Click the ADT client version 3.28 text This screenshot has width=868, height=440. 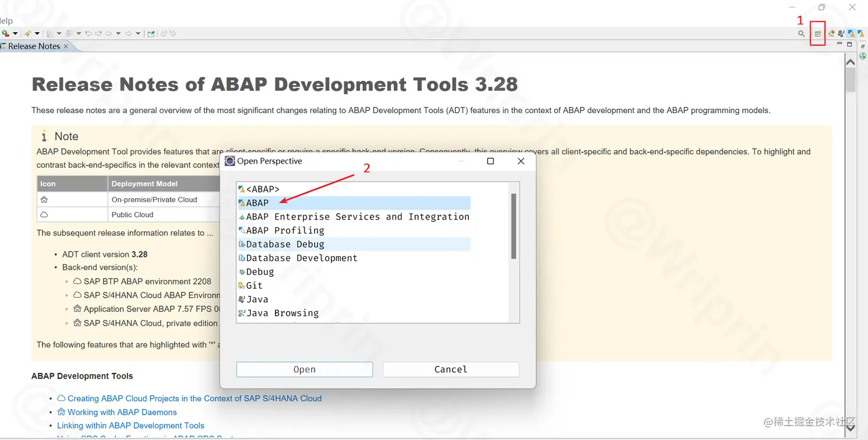point(105,254)
